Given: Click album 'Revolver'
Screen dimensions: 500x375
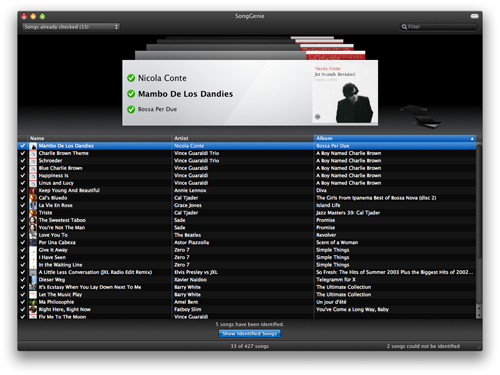Looking at the screenshot, I should coord(326,235).
